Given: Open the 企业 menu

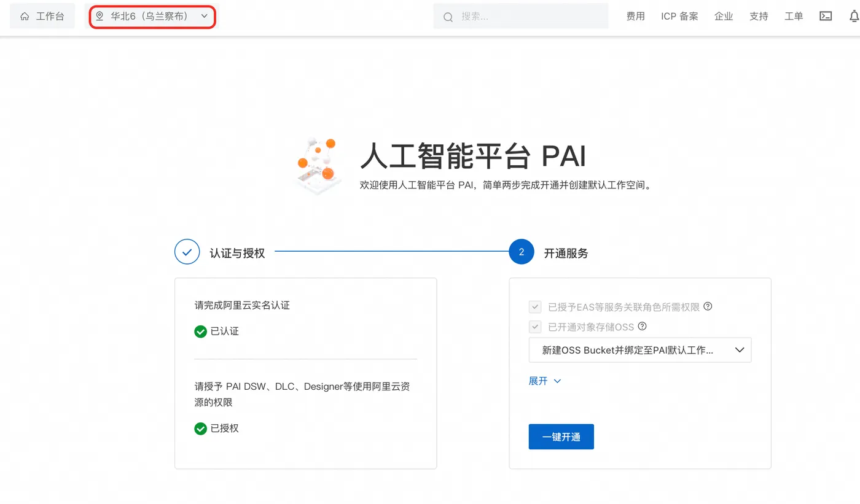Looking at the screenshot, I should [x=724, y=17].
